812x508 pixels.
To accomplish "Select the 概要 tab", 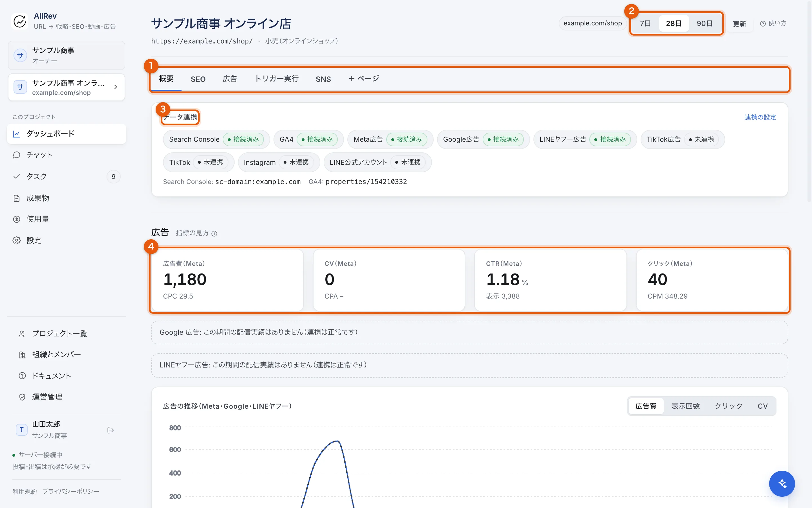I will point(166,79).
